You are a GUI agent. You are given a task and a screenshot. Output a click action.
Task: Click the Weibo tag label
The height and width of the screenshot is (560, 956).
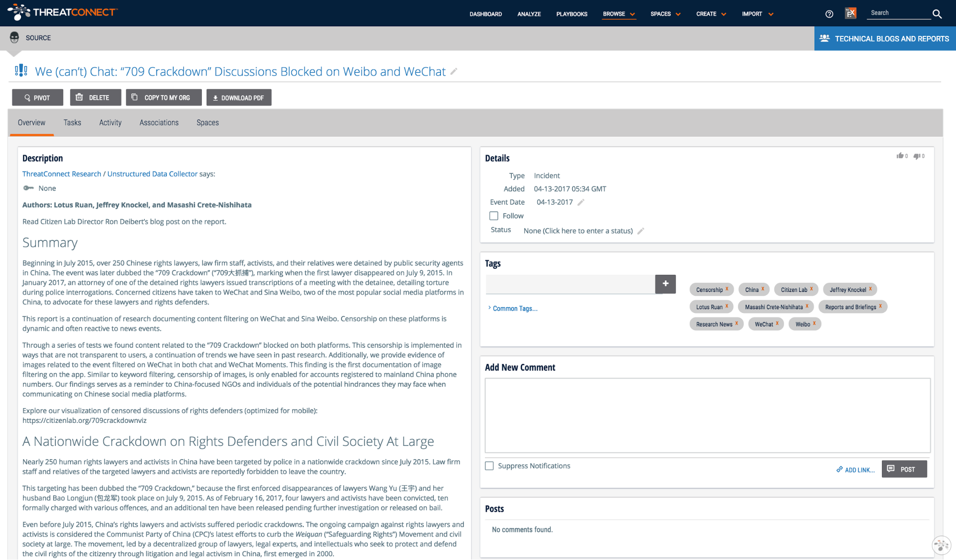pos(802,324)
